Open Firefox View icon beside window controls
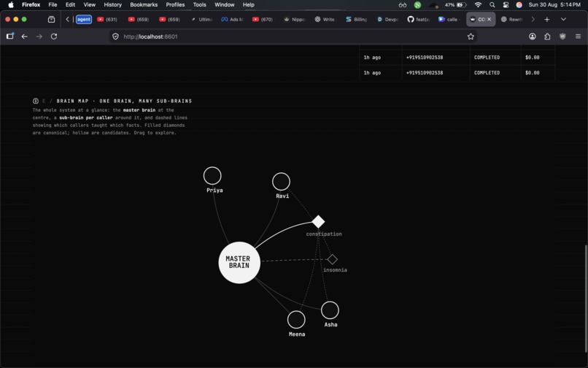Image resolution: width=588 pixels, height=368 pixels. click(x=51, y=19)
